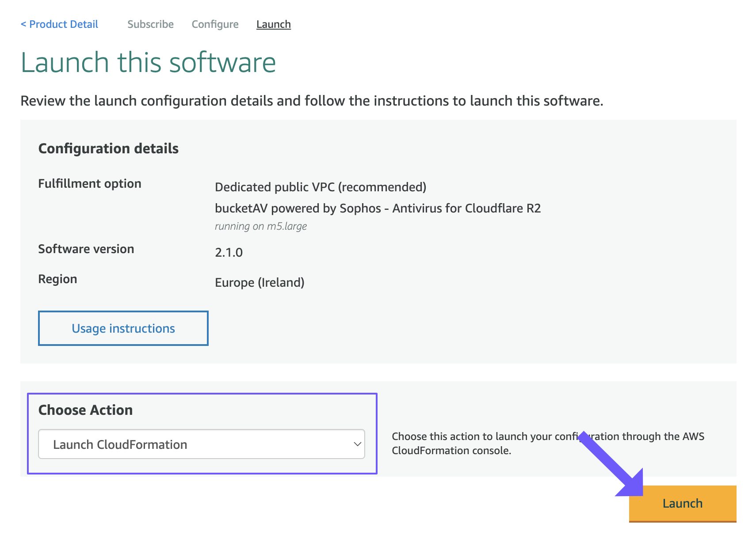Click the 'Software version' label

pyautogui.click(x=86, y=249)
